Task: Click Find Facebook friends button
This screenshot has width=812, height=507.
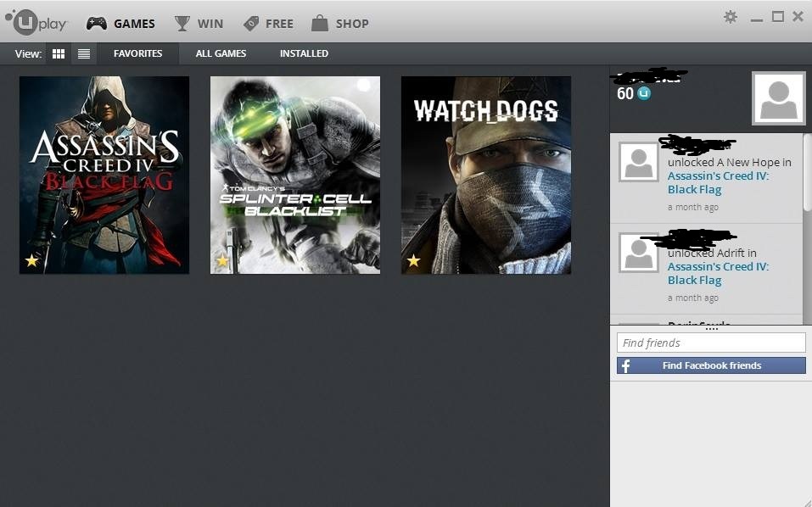Action: point(711,365)
